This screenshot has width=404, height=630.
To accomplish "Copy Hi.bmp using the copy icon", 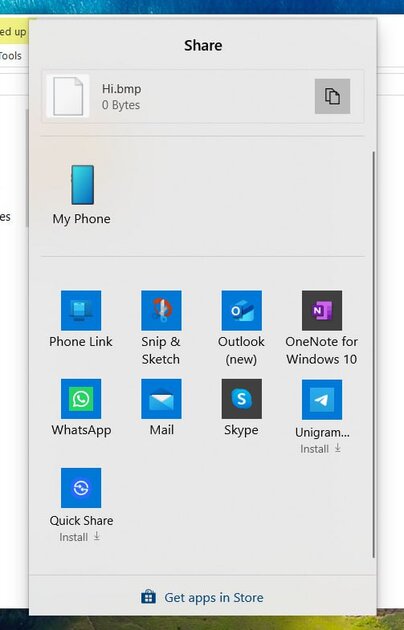I will coord(332,96).
